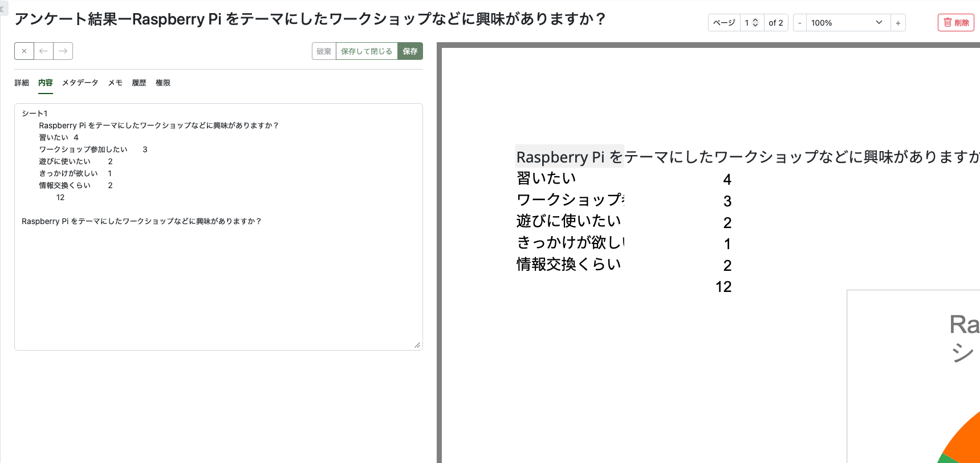Viewport: 980px width, 463px height.
Task: Click 'シート1' line in content text
Action: 35,113
